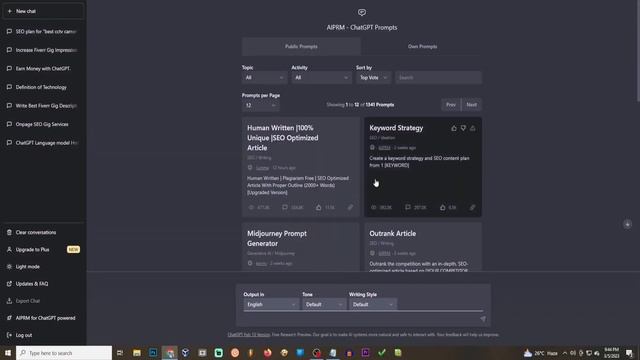Open the ChatGPT Feb 13 Version link
640x360 pixels.
(x=249, y=335)
